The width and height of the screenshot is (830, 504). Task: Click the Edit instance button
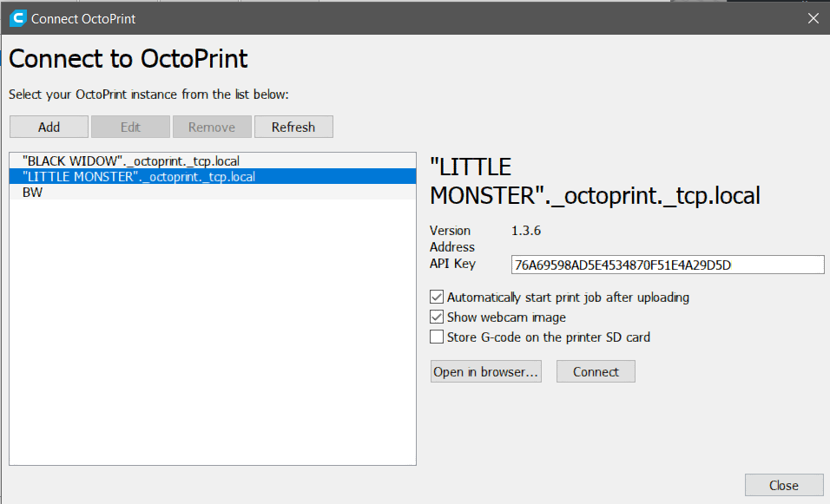[130, 127]
